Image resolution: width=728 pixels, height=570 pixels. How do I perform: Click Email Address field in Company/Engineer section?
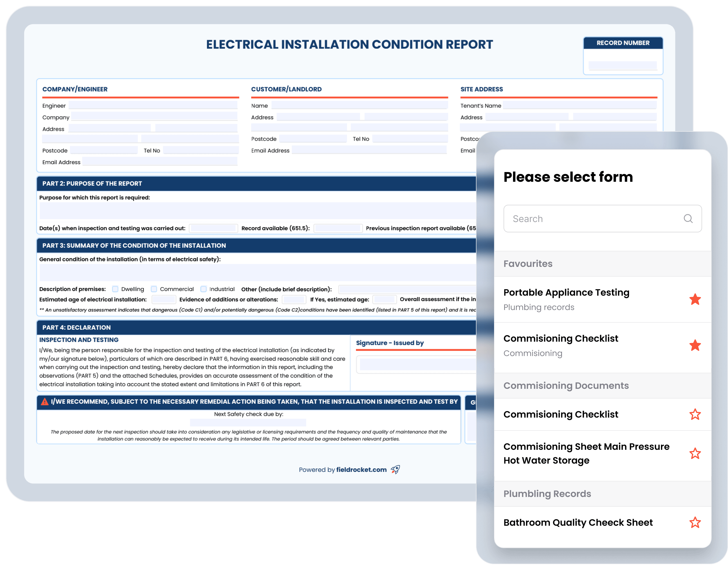click(160, 162)
